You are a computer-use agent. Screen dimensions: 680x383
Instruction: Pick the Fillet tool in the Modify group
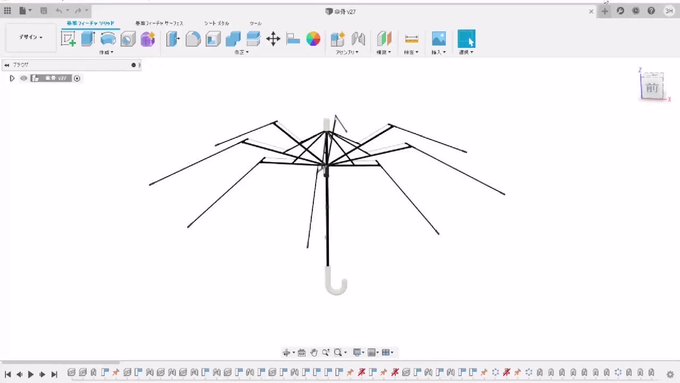[x=193, y=39]
